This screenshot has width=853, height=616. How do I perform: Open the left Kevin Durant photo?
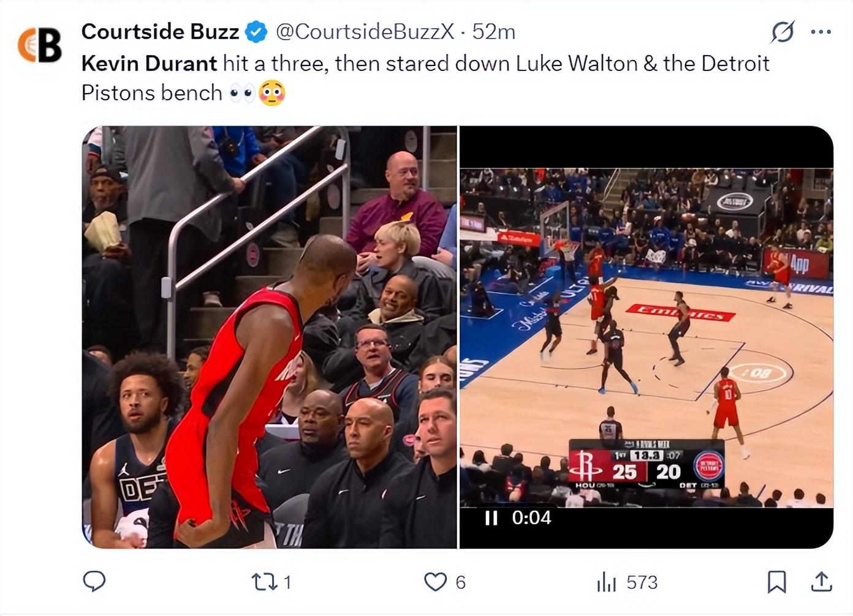pyautogui.click(x=270, y=337)
